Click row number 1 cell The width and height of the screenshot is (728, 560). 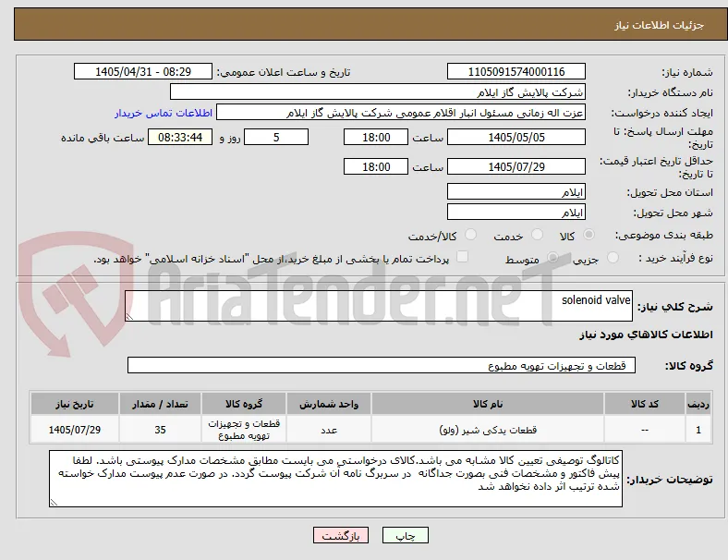(698, 430)
